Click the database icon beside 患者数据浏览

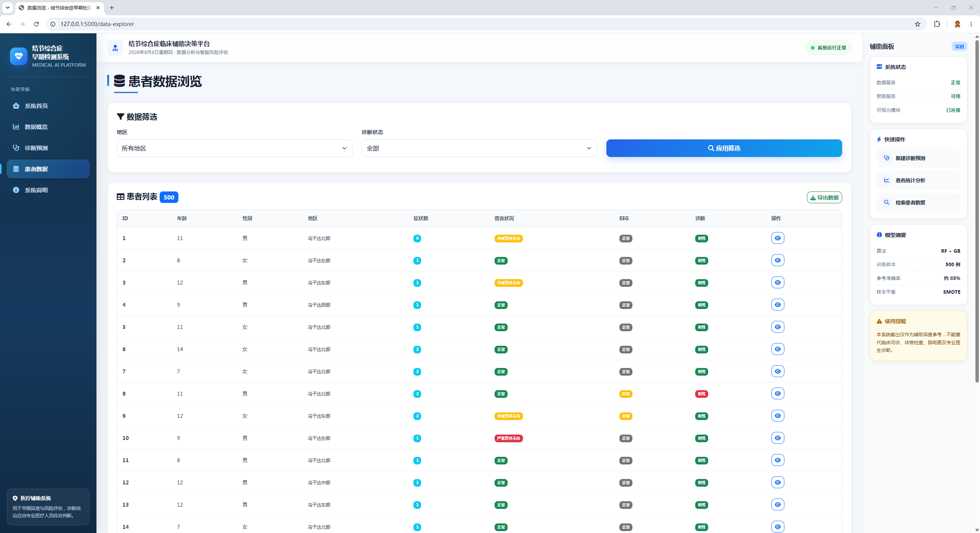click(119, 81)
